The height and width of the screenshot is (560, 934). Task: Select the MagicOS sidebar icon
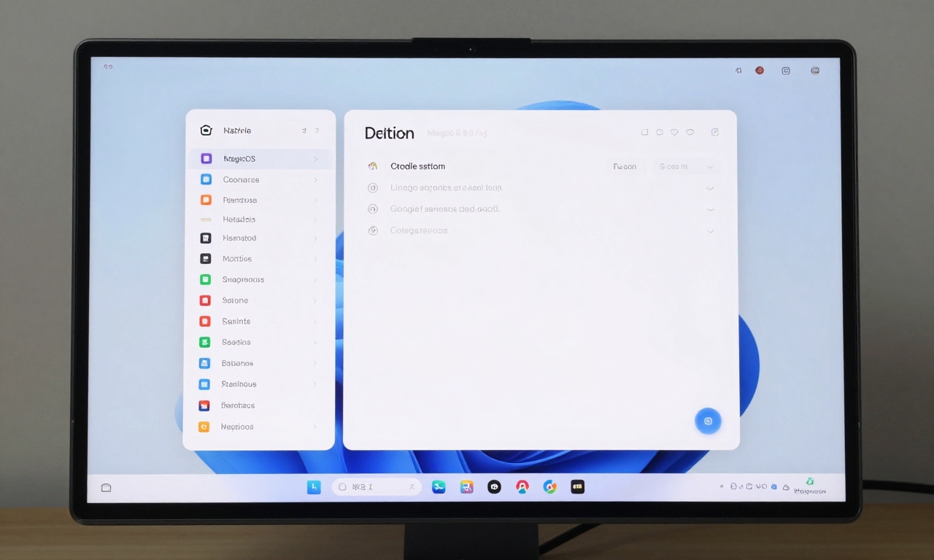click(207, 158)
